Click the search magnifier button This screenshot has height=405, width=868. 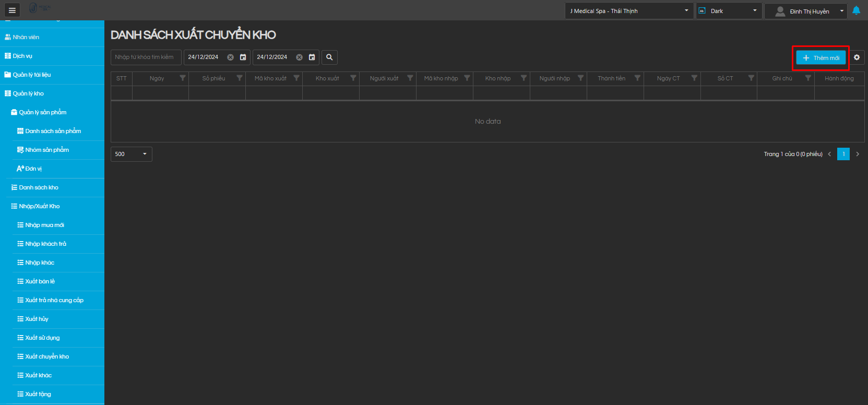(x=329, y=57)
